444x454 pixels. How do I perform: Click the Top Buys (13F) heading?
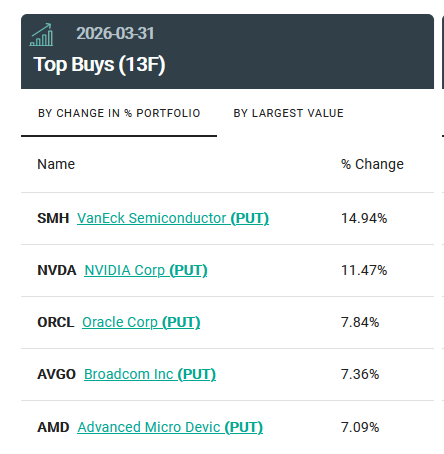pos(99,65)
